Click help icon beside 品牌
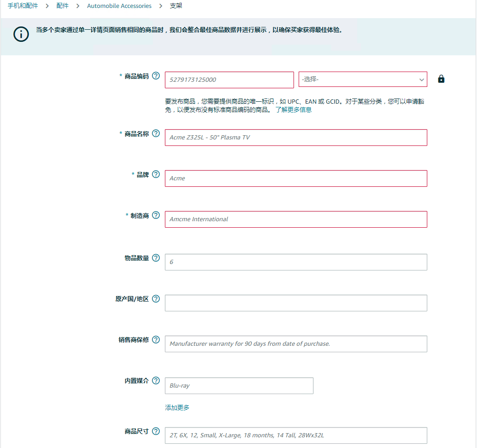This screenshot has height=448, width=477. pyautogui.click(x=156, y=174)
